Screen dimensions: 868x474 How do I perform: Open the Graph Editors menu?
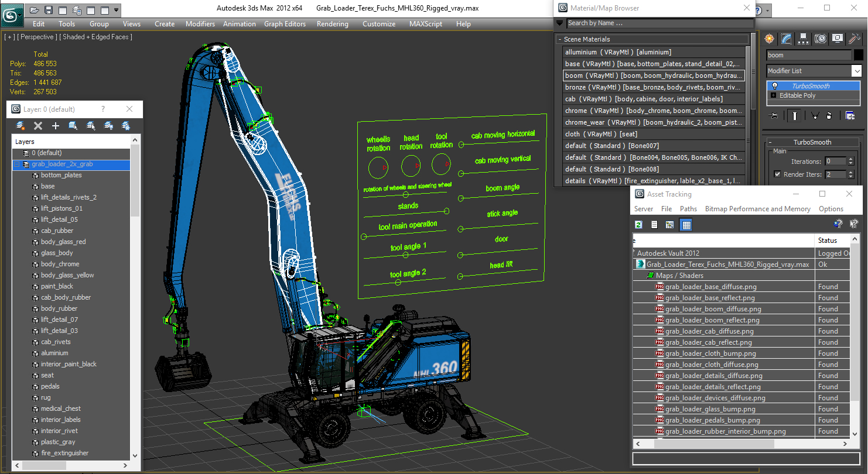[x=285, y=24]
